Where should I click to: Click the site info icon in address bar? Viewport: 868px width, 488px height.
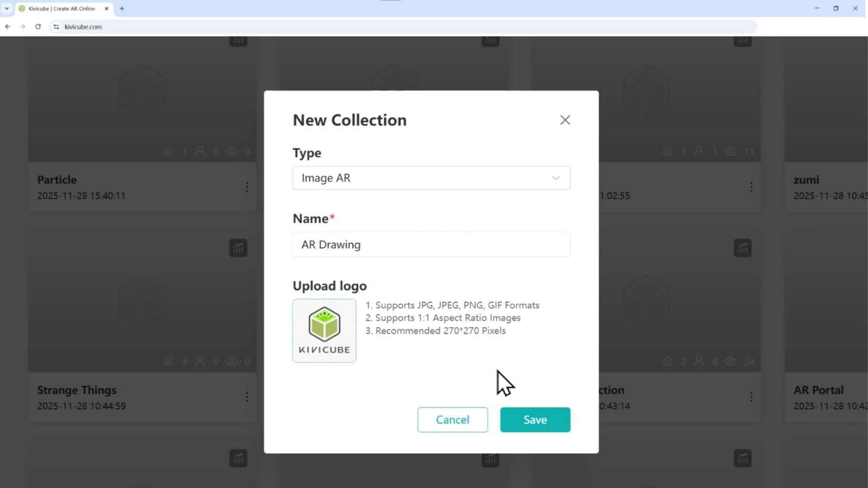(x=56, y=27)
